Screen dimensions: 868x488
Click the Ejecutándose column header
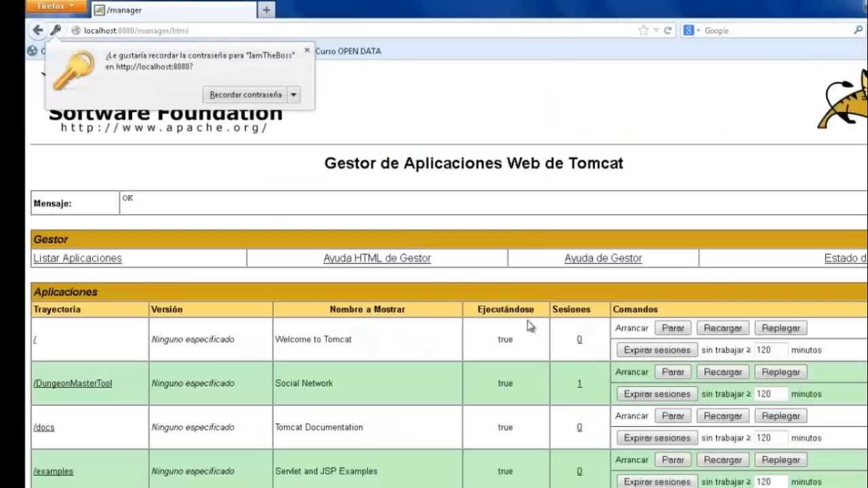[x=505, y=309]
